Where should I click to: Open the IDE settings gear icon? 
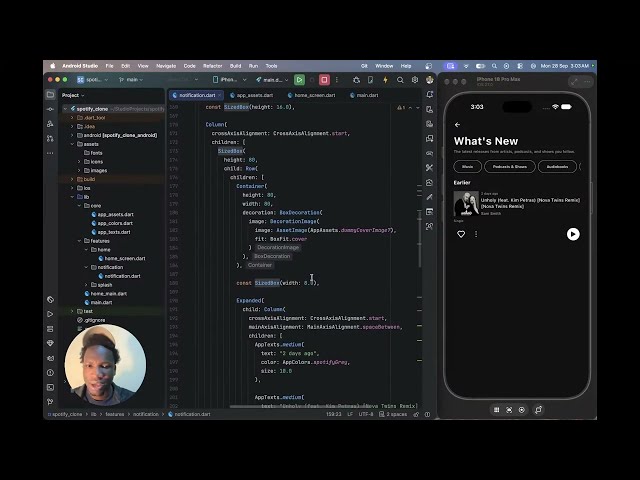tap(415, 80)
